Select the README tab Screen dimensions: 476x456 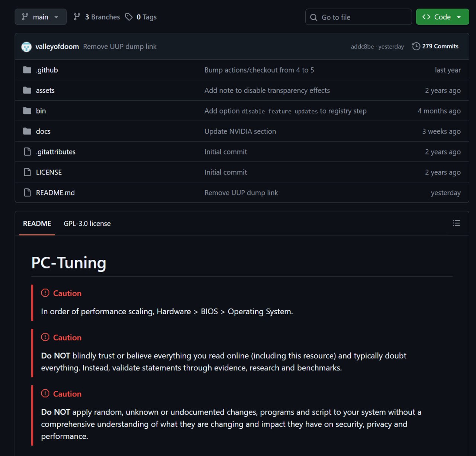pyautogui.click(x=37, y=223)
